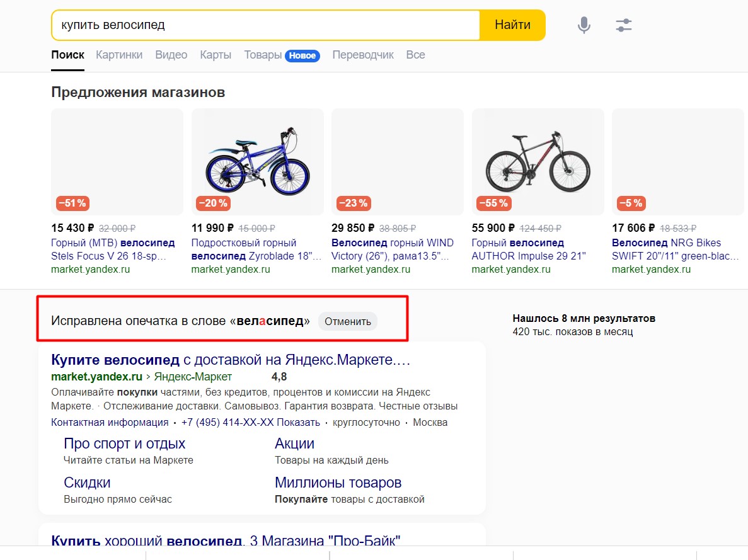Image resolution: width=748 pixels, height=560 pixels.
Task: Open Stels Focus V 26 bicycle link
Action: point(113,249)
